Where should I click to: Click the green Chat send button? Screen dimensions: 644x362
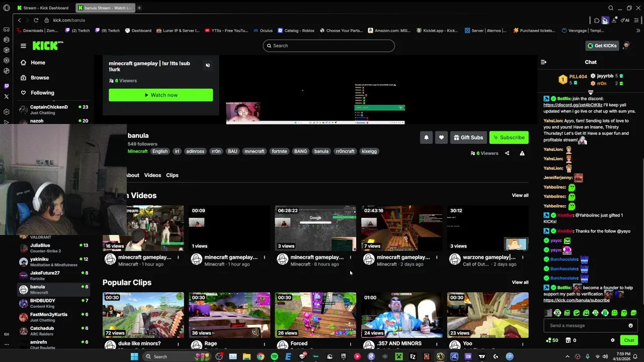tap(629, 340)
